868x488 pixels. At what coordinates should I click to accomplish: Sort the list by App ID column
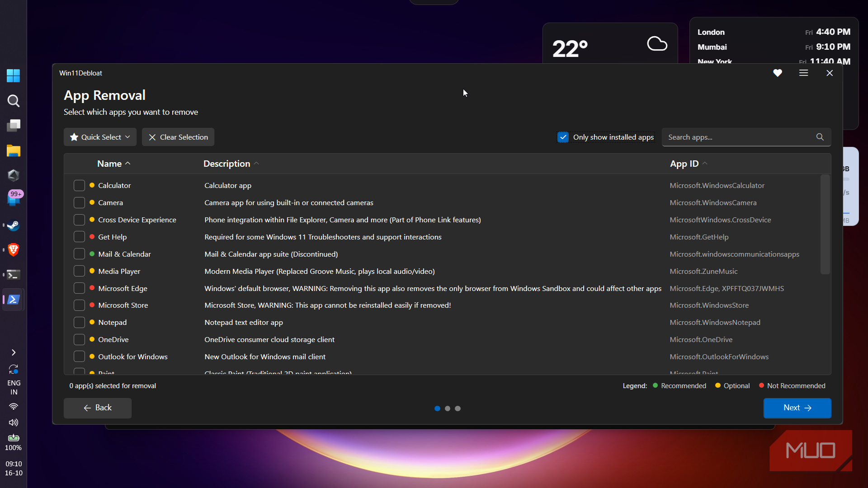click(689, 164)
